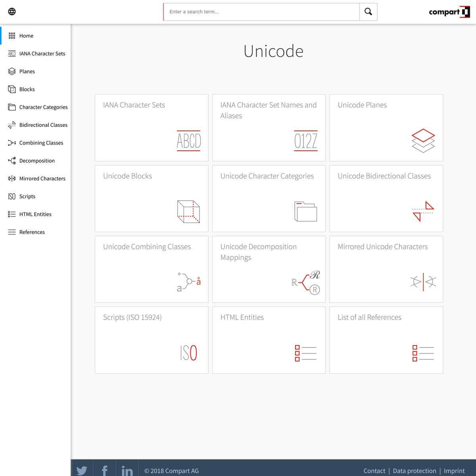Image resolution: width=476 pixels, height=476 pixels.
Task: Click the Contact footer link
Action: tap(374, 471)
